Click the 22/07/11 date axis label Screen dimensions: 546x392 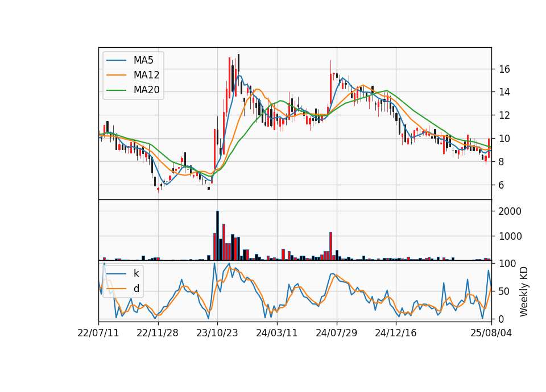pos(98,333)
